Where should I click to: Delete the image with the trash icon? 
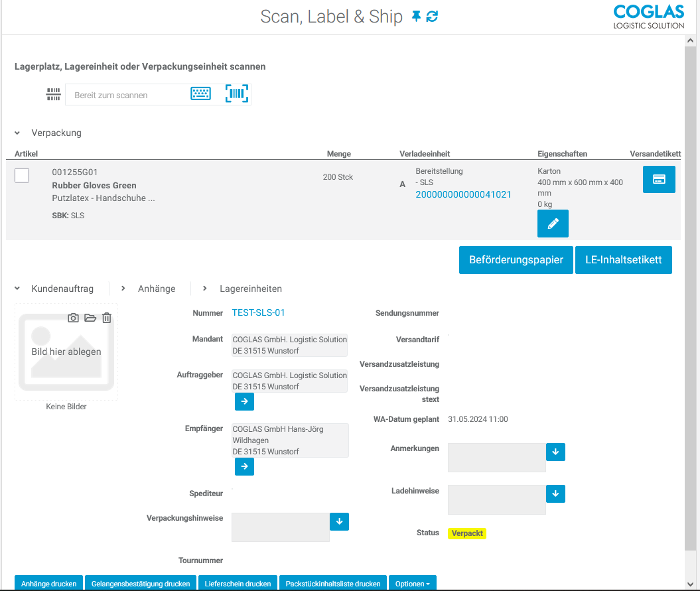pyautogui.click(x=107, y=318)
